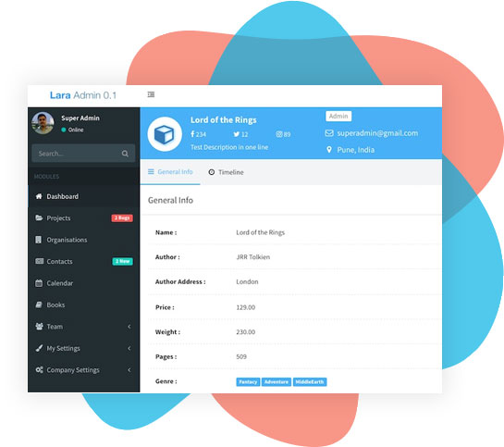Open the Twitter 12 count icon
The width and height of the screenshot is (504, 447).
(x=236, y=134)
